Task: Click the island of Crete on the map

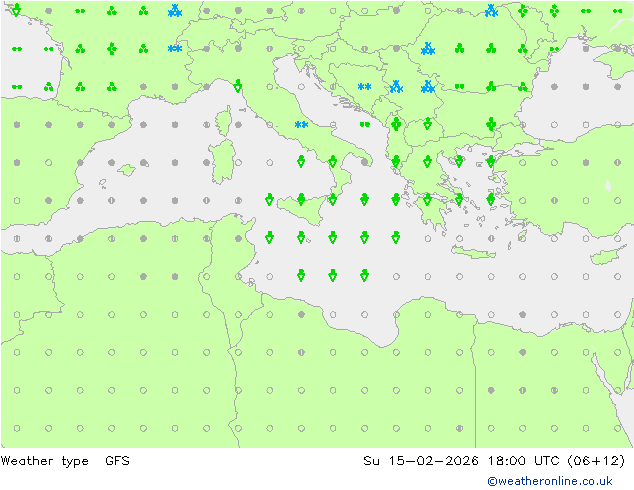Action: pos(473,252)
